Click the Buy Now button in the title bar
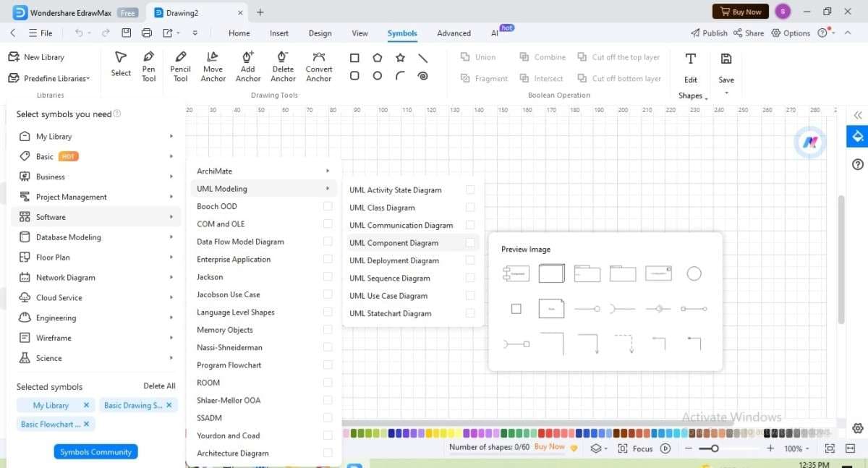868x468 pixels. (x=741, y=12)
